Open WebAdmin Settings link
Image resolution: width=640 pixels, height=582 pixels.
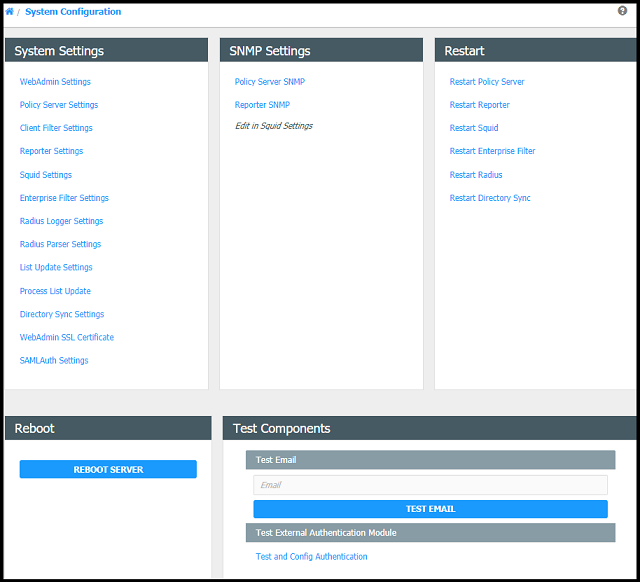click(55, 82)
